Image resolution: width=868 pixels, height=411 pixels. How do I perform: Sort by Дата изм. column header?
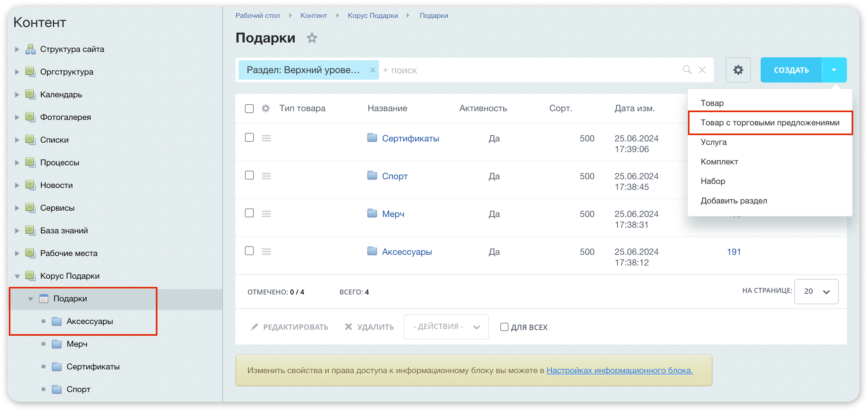tap(635, 108)
